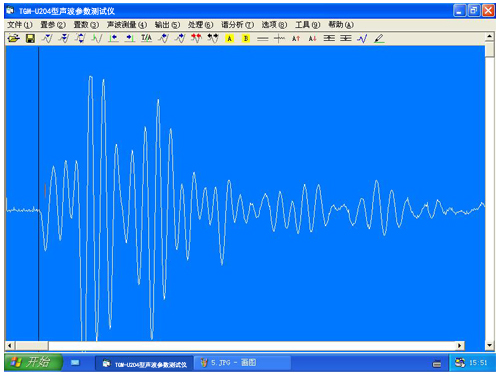Open the 帮助(A) menu

pos(341,25)
